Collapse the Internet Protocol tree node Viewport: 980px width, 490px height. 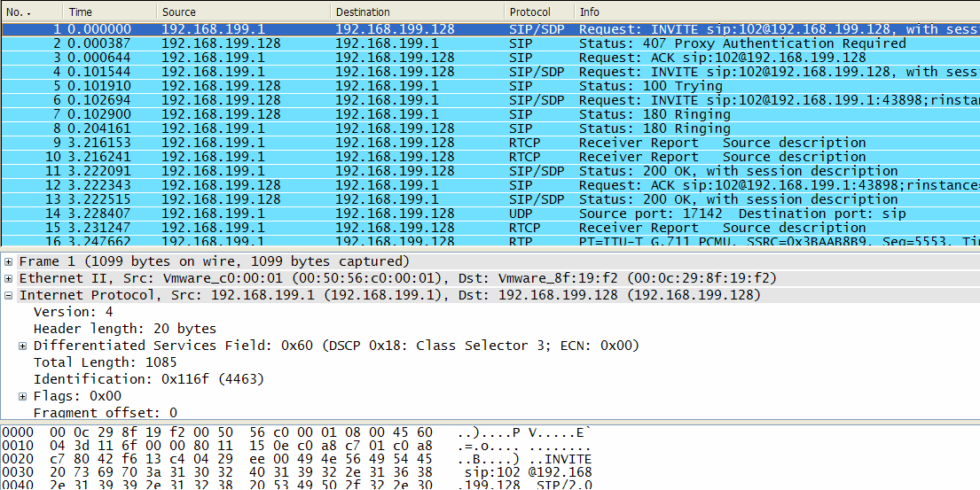click(x=8, y=295)
